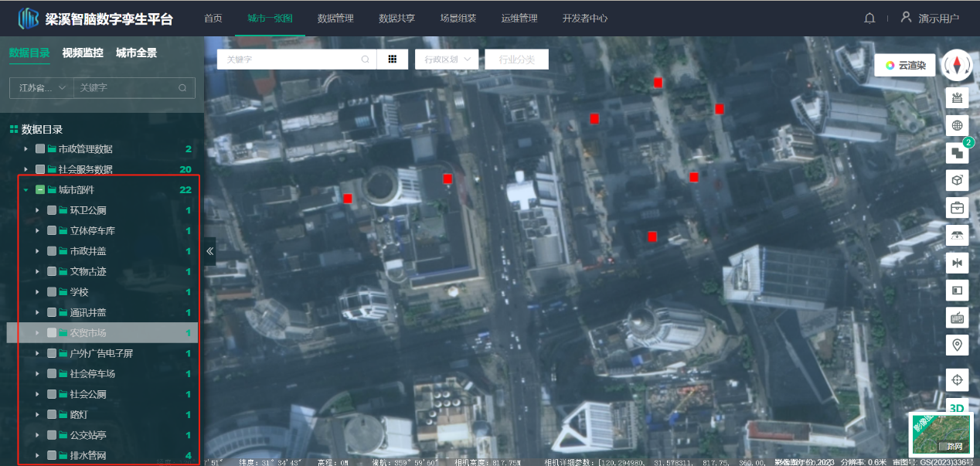The image size is (980, 466).
Task: Open the layers tool with badge 2
Action: [958, 152]
